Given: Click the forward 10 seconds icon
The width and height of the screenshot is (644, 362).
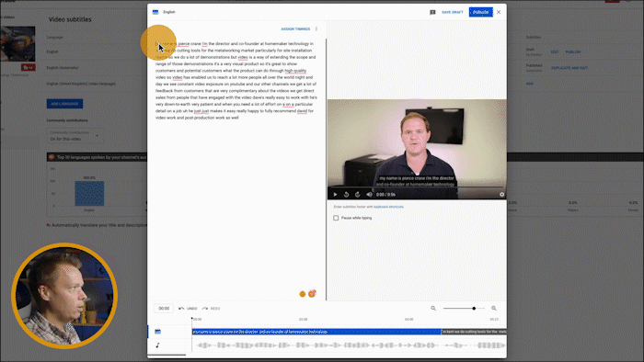Looking at the screenshot, I should (357, 195).
